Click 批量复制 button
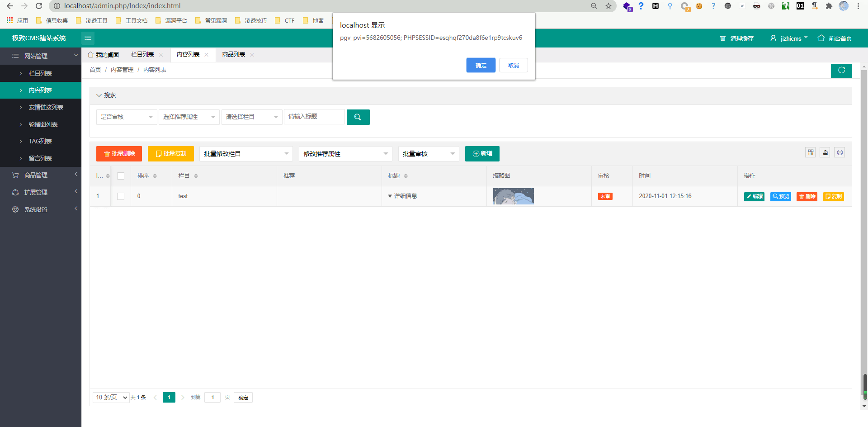This screenshot has height=427, width=868. (171, 154)
